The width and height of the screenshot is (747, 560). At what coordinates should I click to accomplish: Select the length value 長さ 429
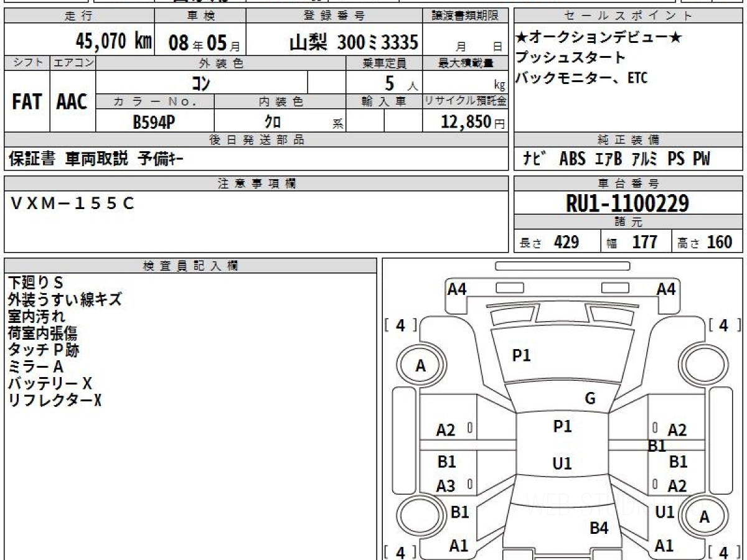click(549, 242)
